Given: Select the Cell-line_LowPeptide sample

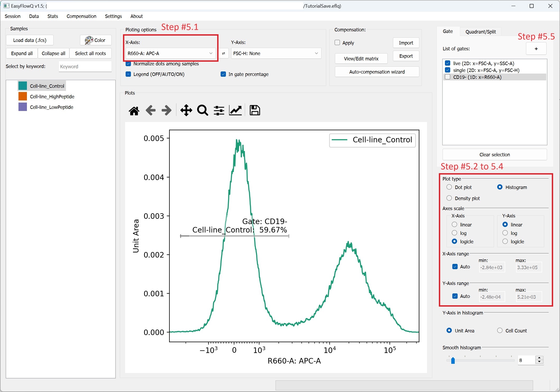Looking at the screenshot, I should point(51,107).
